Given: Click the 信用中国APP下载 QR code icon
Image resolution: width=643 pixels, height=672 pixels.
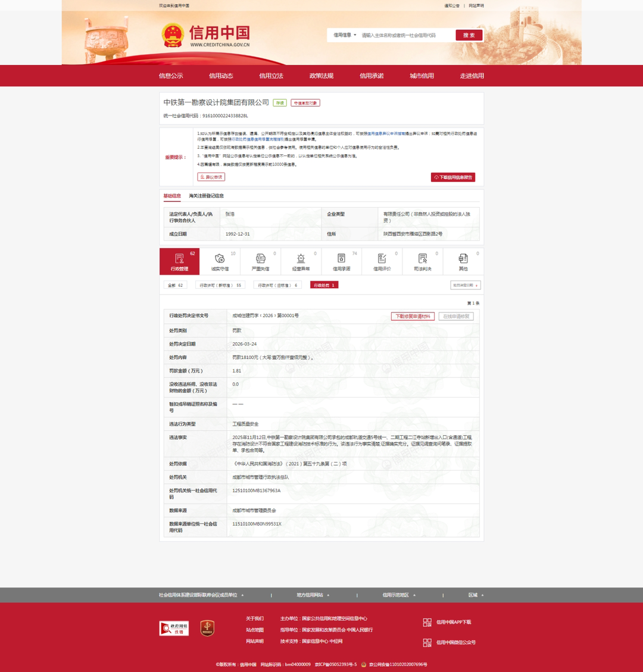Looking at the screenshot, I should (427, 622).
